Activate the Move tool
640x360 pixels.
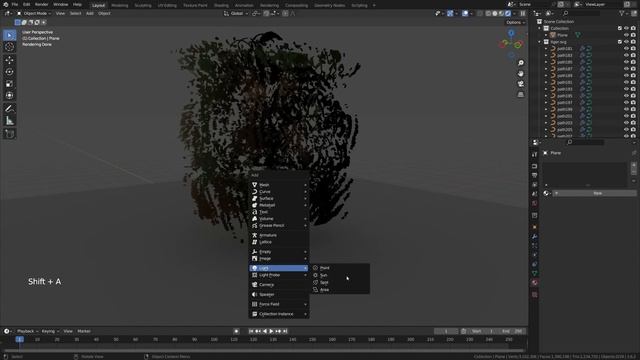tap(9, 60)
